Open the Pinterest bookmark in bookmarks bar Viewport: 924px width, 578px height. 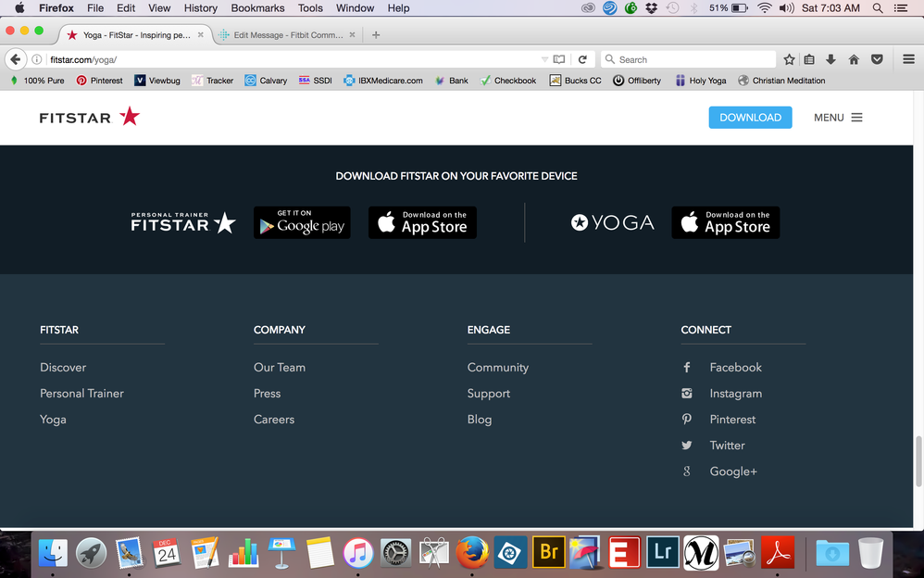pyautogui.click(x=99, y=81)
